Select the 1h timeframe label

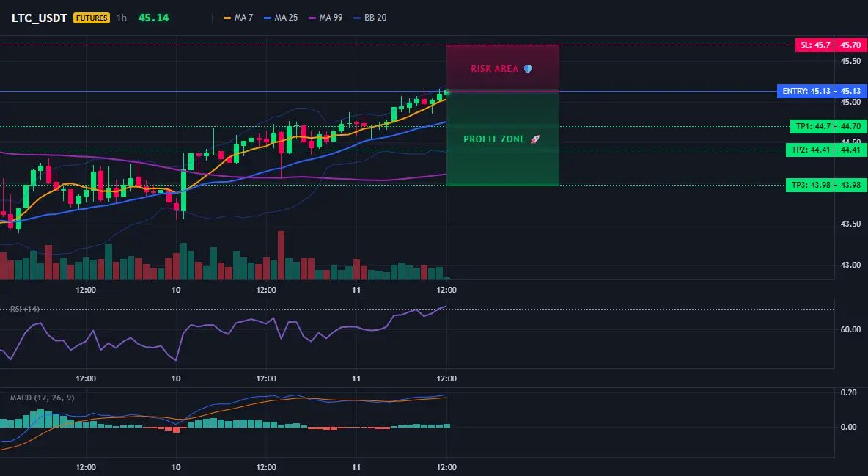tap(122, 18)
